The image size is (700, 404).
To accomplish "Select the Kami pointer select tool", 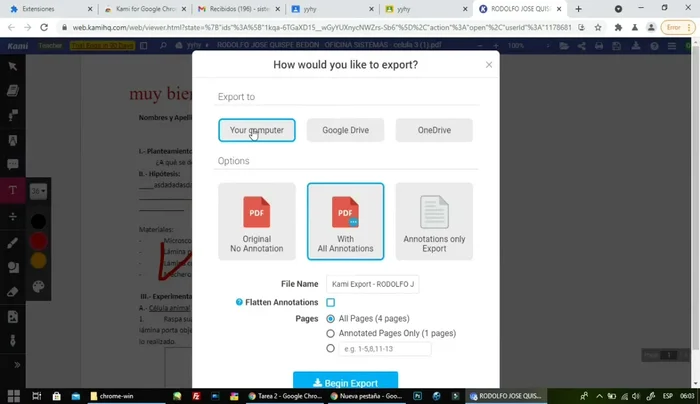I will (x=12, y=67).
